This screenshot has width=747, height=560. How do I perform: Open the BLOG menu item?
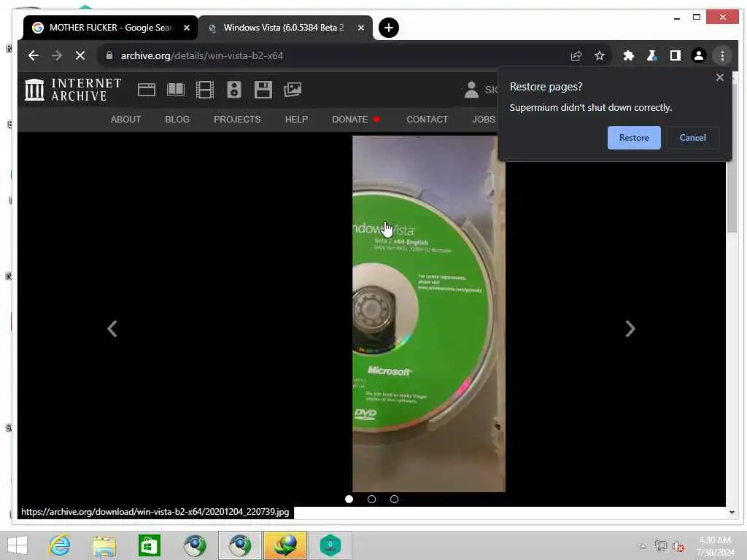[x=177, y=120]
